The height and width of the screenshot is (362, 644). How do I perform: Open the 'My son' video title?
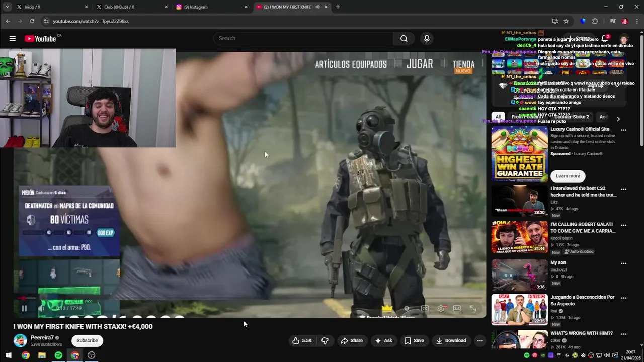[558, 262]
